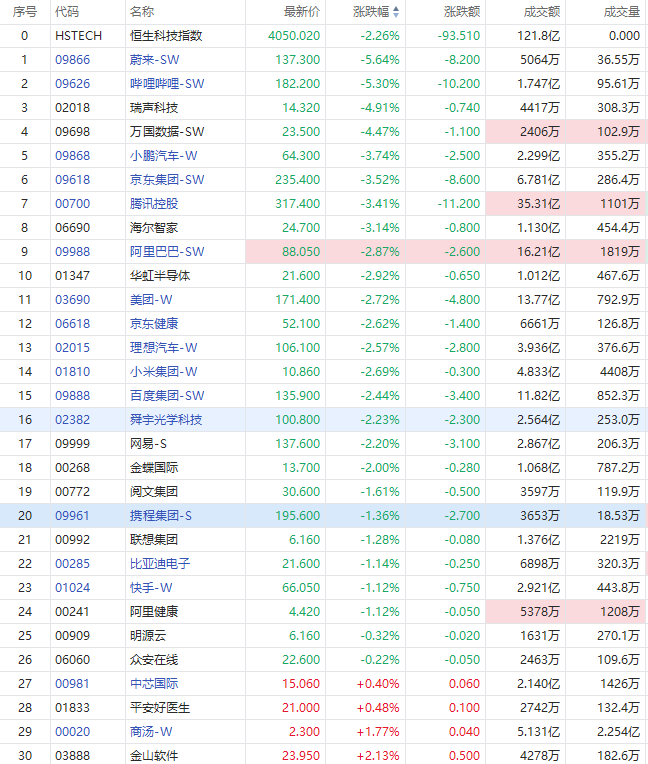Image resolution: width=648 pixels, height=764 pixels.
Task: Sort by 成交额 column header
Action: coord(542,12)
